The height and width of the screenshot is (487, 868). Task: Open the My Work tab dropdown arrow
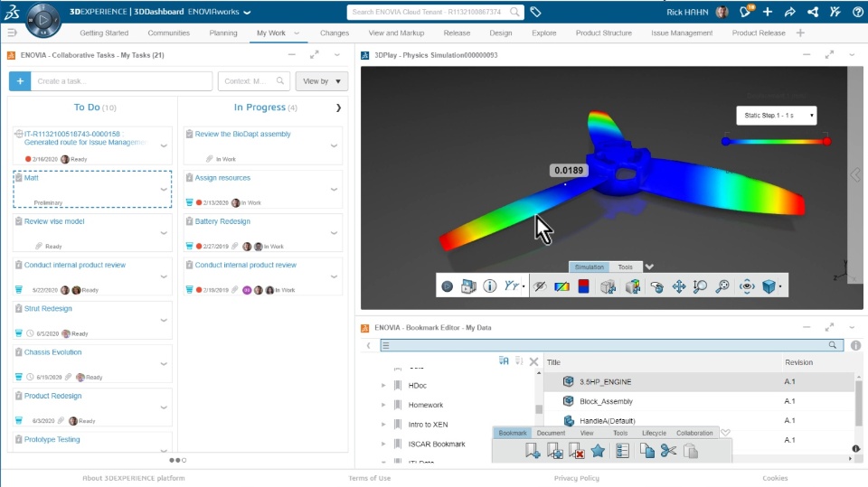tap(297, 33)
